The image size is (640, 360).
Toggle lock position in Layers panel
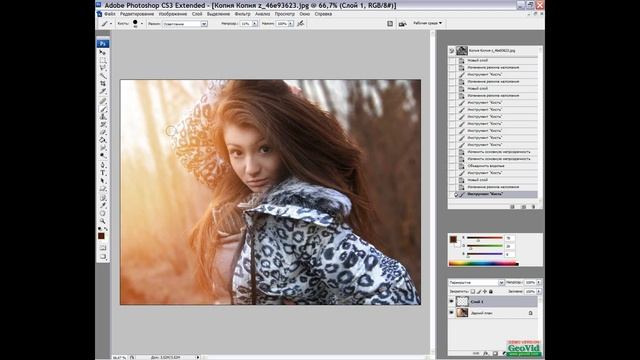[x=485, y=291]
